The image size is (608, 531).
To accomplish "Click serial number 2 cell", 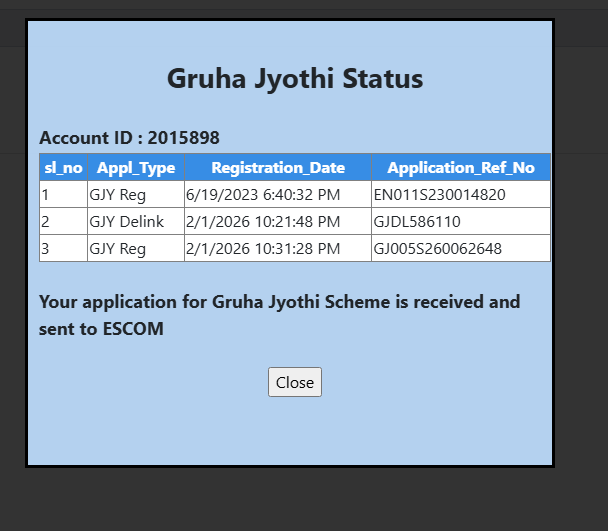I will point(64,221).
